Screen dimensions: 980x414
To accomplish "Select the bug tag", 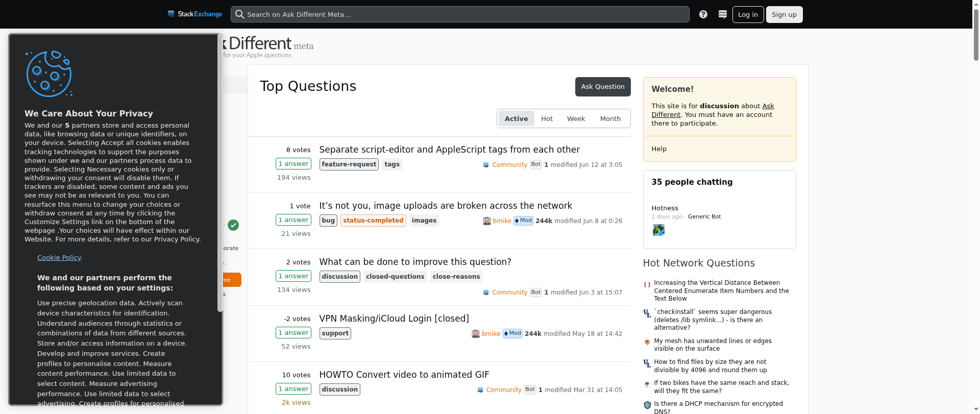I will (328, 221).
